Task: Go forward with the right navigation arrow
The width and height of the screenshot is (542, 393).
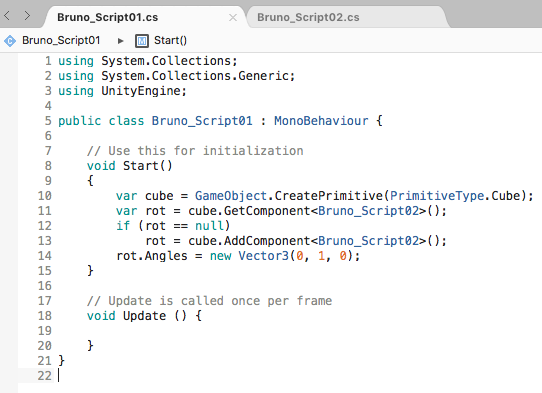Action: tap(27, 16)
